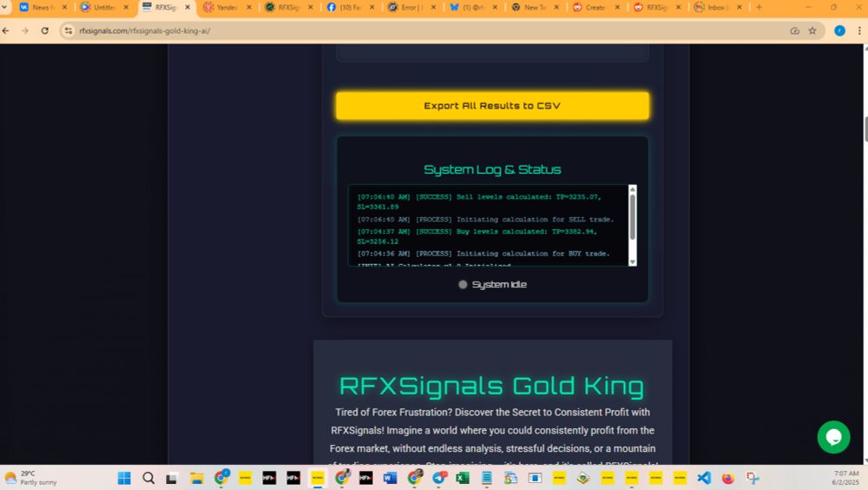Click the icon left of bookmark star

(x=794, y=31)
